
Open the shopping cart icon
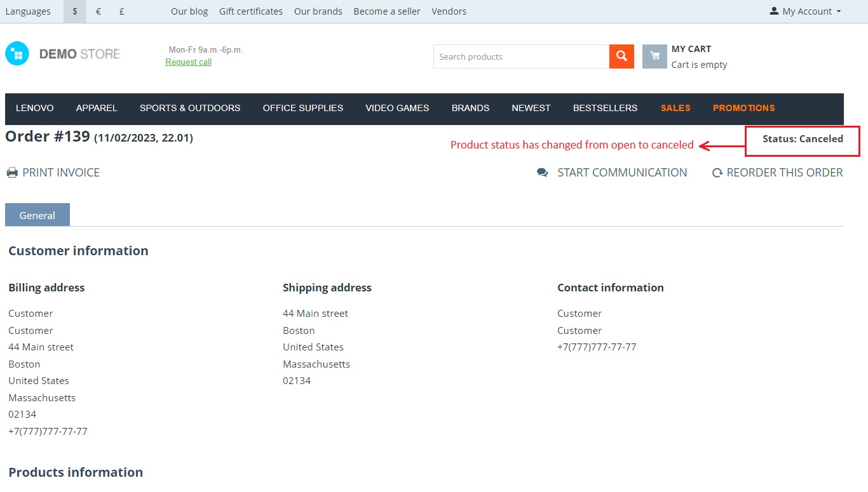point(654,57)
